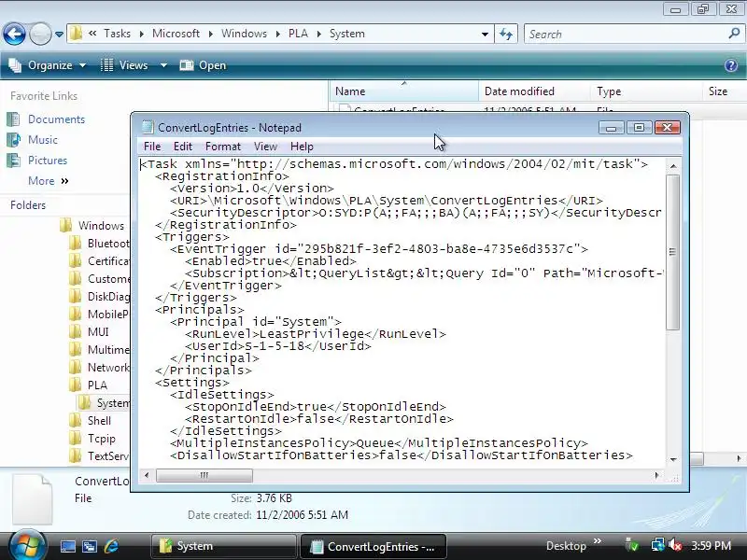747x560 pixels.
Task: Open Notepad's Help menu
Action: pyautogui.click(x=302, y=147)
